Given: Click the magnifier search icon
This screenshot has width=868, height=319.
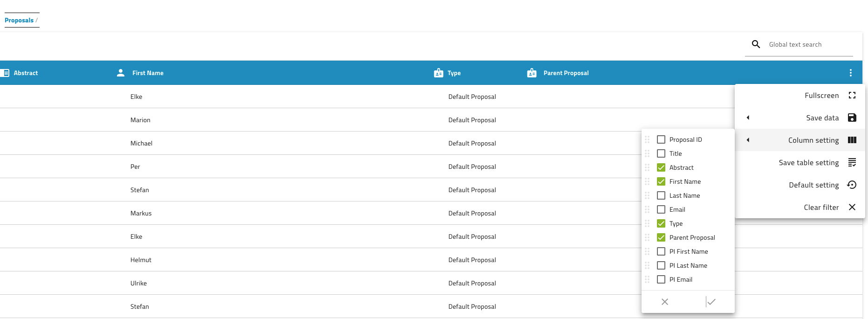Looking at the screenshot, I should [x=756, y=44].
